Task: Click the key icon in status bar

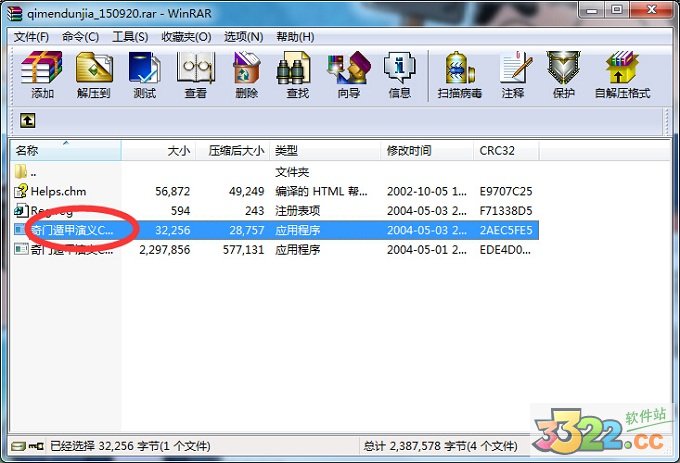Action: (36, 446)
